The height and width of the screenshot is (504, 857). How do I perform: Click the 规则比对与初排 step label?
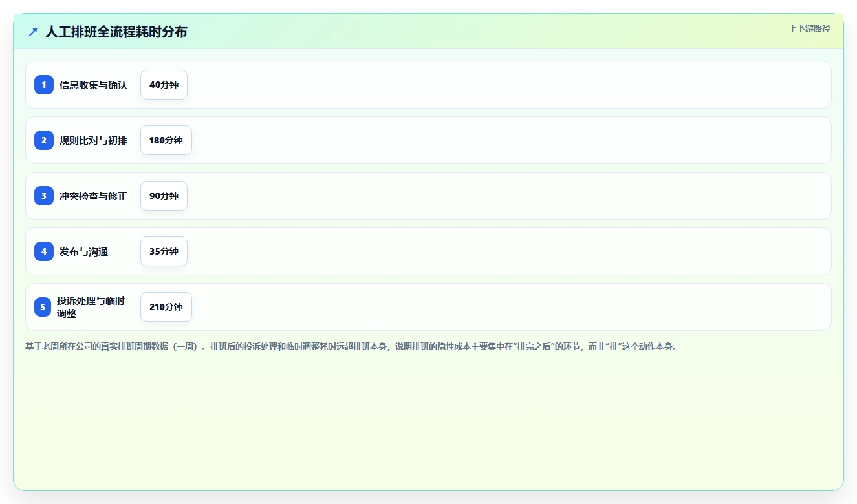(93, 140)
